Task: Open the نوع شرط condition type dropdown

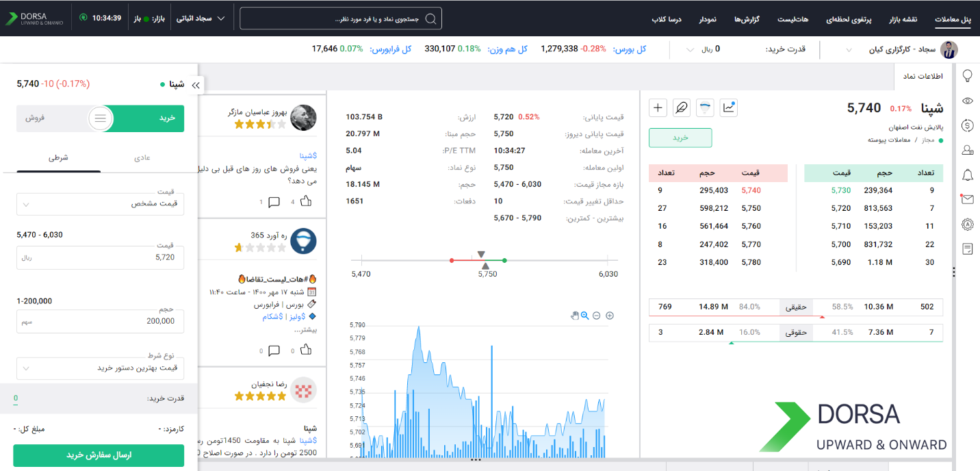Action: pyautogui.click(x=101, y=368)
